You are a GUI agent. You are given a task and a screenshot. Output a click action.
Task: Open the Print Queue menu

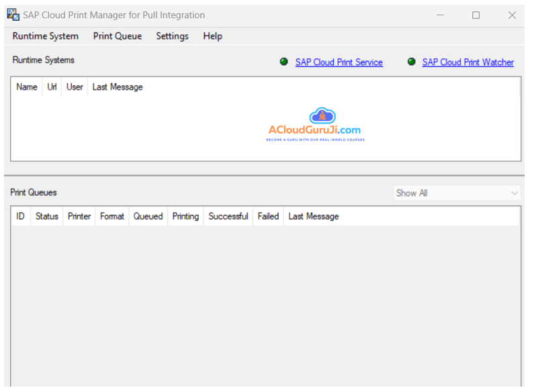point(118,36)
